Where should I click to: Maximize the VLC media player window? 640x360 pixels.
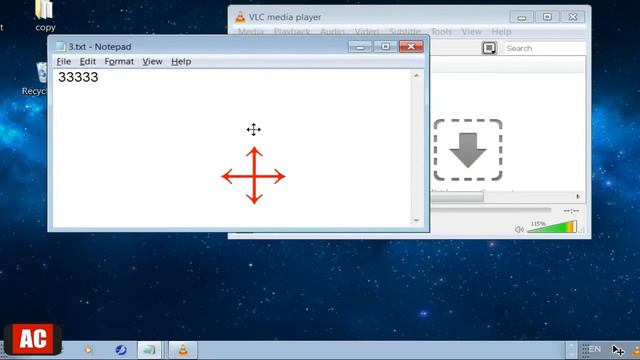[547, 17]
